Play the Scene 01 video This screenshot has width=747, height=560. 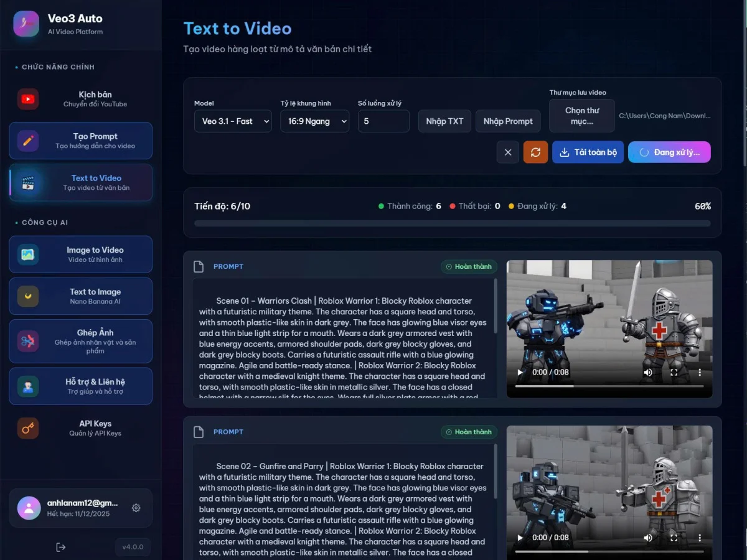tap(520, 372)
